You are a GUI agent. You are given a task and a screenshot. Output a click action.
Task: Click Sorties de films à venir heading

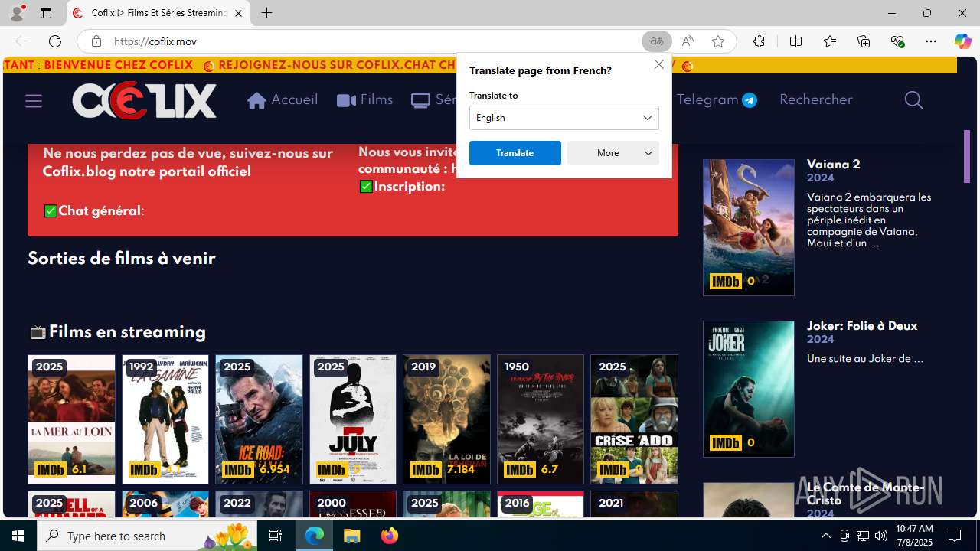[x=122, y=259]
